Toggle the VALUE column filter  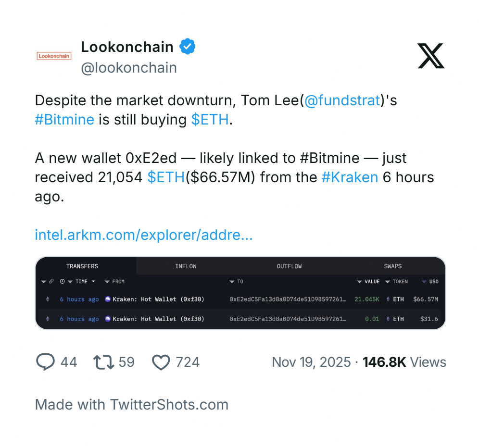(x=359, y=282)
